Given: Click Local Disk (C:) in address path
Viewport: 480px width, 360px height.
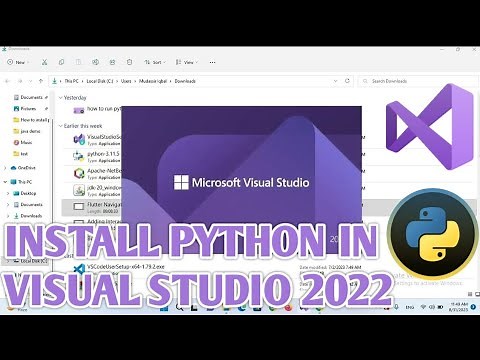Looking at the screenshot, I should (100, 81).
